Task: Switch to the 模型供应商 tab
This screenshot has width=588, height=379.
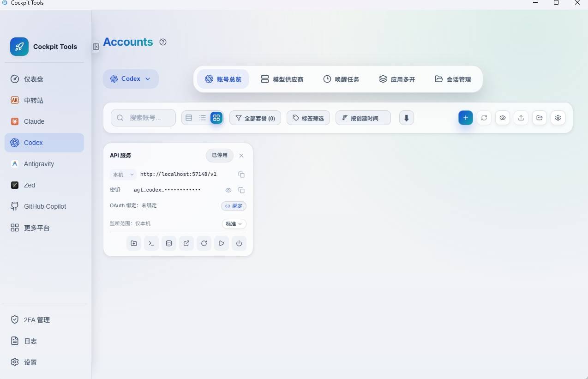Action: [x=282, y=79]
